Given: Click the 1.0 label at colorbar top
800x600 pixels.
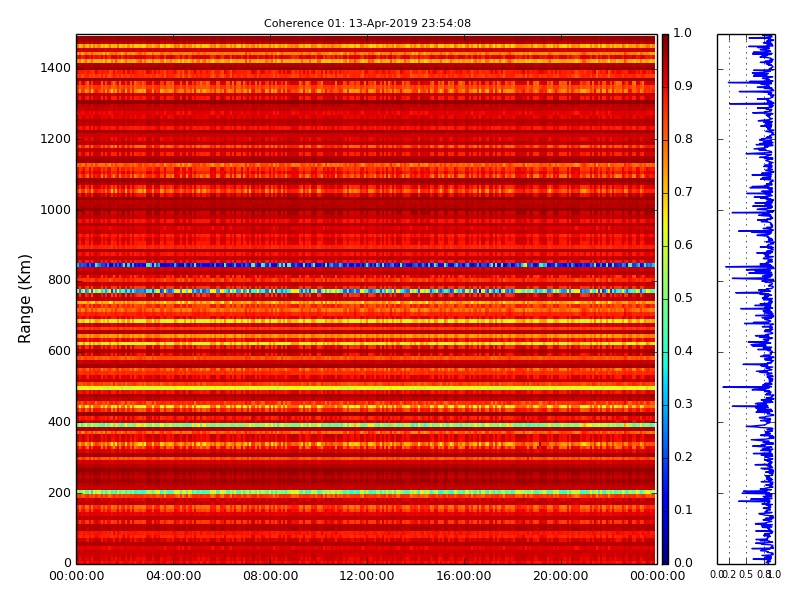Looking at the screenshot, I should [682, 33].
